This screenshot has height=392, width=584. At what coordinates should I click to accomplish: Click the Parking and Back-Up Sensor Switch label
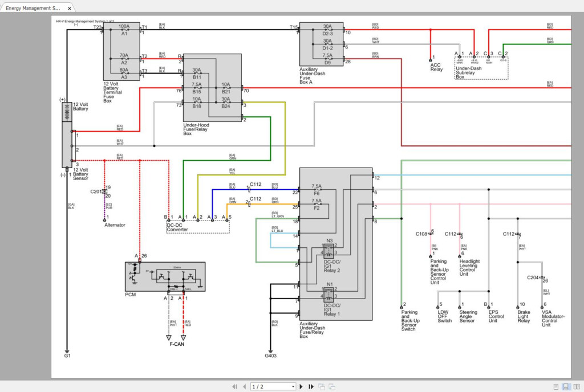pos(411,321)
